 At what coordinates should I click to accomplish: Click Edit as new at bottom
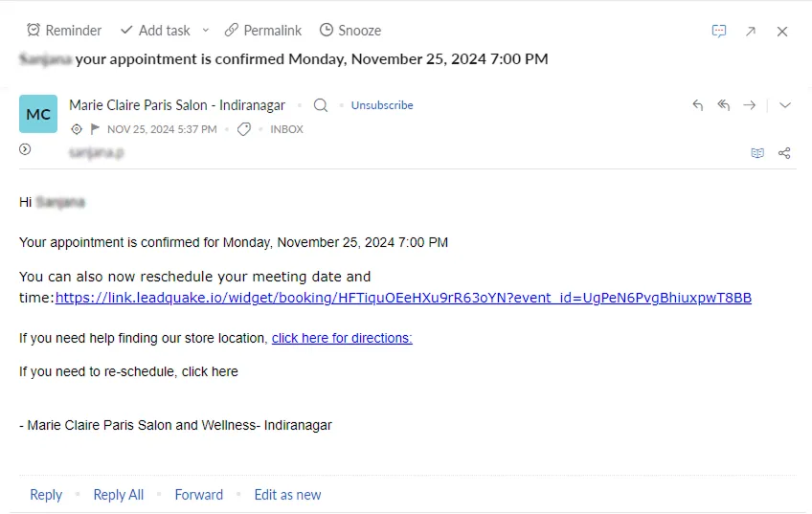point(287,495)
